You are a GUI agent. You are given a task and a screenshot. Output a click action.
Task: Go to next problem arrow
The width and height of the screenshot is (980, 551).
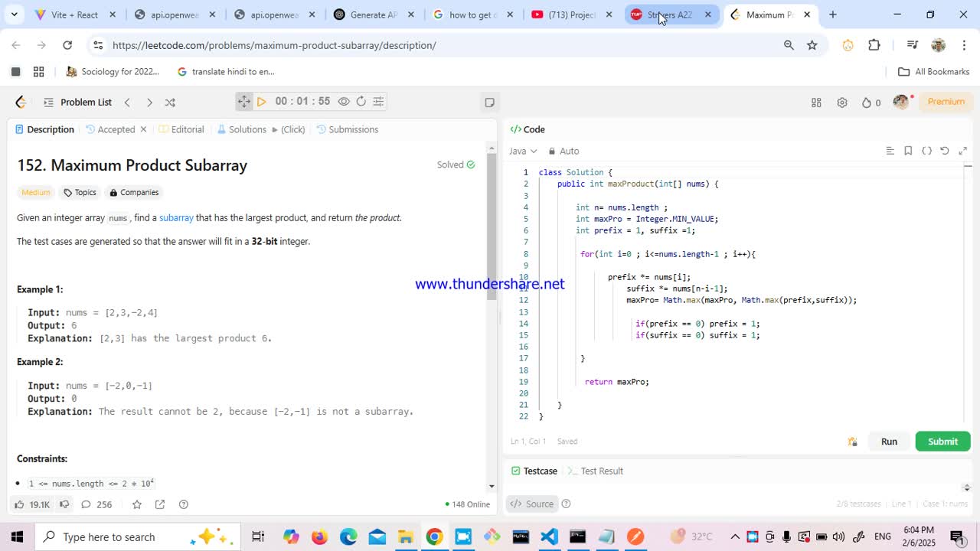(149, 102)
